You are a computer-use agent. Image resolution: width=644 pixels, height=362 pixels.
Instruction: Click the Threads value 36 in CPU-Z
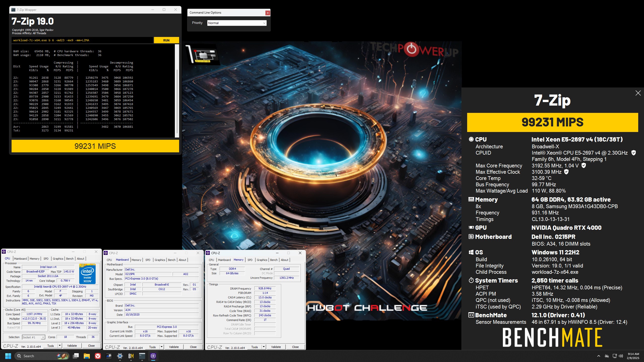coord(93,337)
